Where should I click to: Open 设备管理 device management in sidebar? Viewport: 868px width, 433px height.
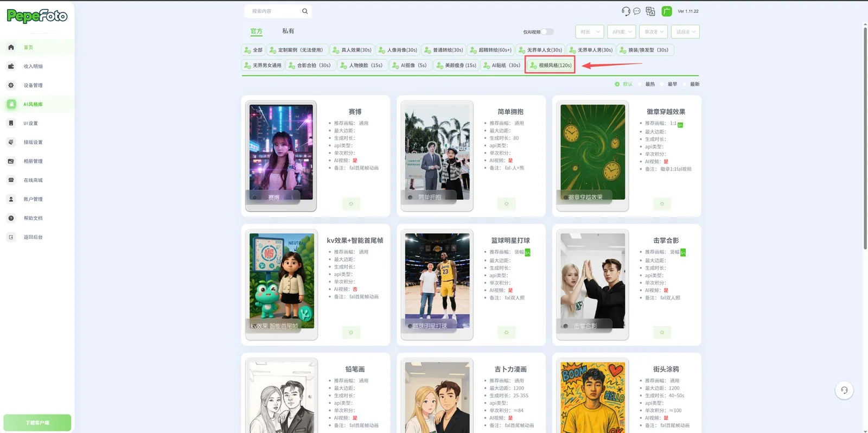pos(37,85)
